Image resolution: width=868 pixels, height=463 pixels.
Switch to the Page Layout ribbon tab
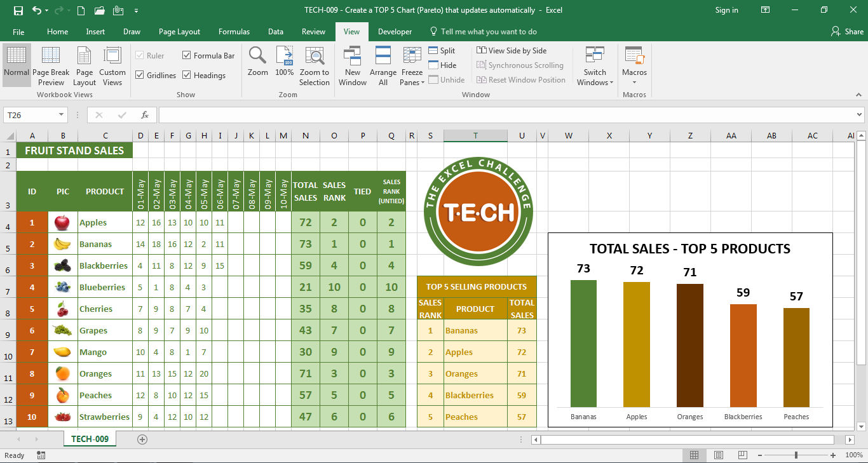(x=179, y=32)
